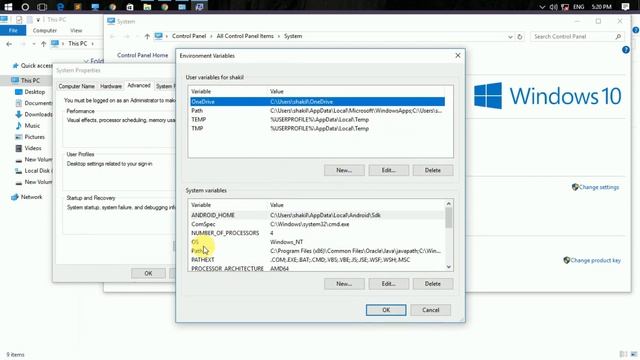Open the 5:20 PM clock flyout
640x360 pixels.
(x=601, y=7)
